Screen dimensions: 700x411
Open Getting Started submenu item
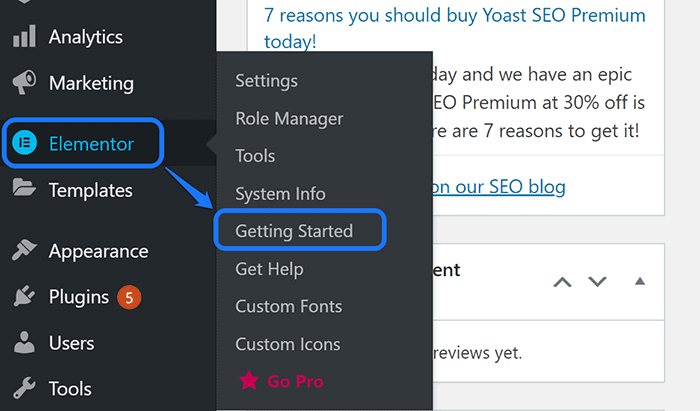[294, 231]
